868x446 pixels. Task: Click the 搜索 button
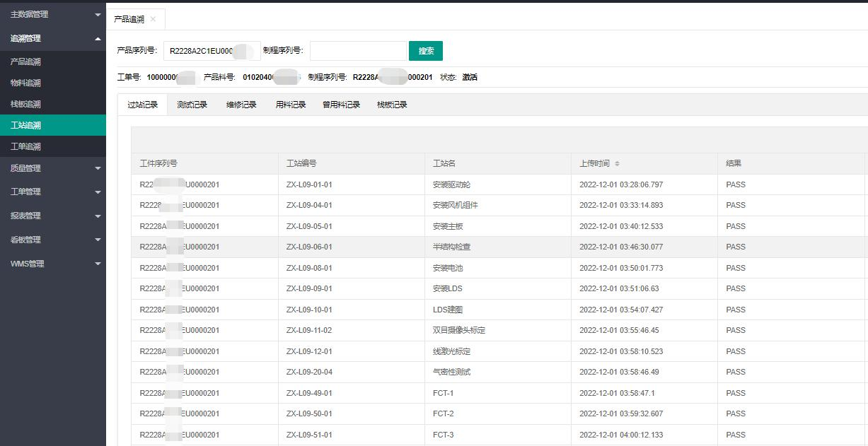coord(425,51)
